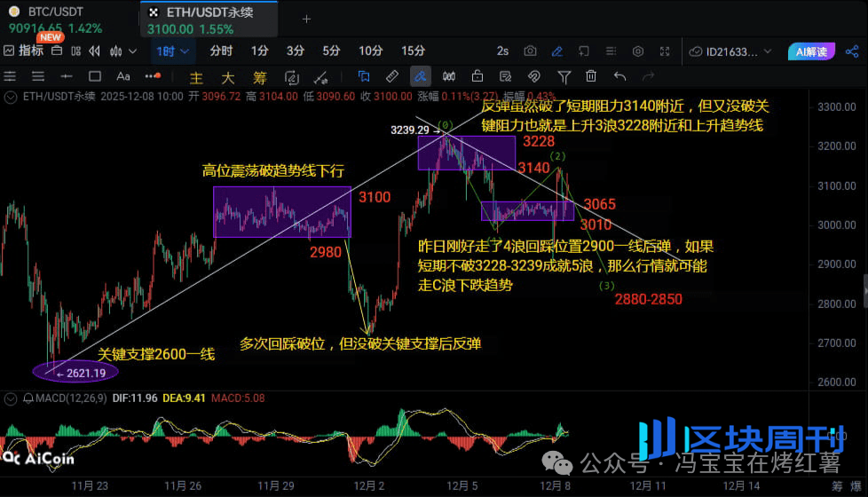The width and height of the screenshot is (868, 497).
Task: Select the rectangle drawing tool
Action: click(x=95, y=76)
